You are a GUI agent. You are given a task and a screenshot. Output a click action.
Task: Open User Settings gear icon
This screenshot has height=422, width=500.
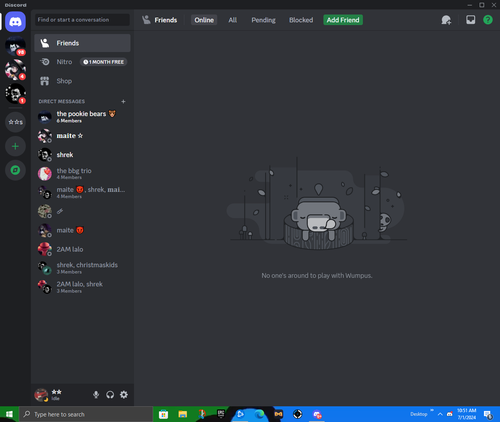pos(124,395)
